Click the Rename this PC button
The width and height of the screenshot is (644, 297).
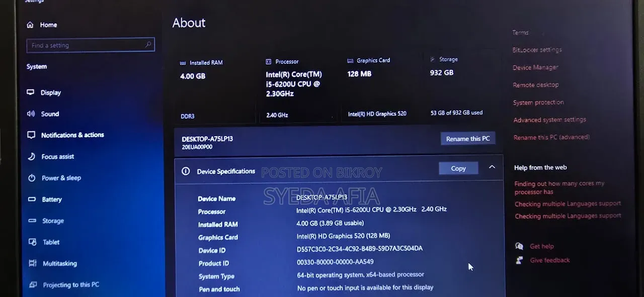pos(468,139)
